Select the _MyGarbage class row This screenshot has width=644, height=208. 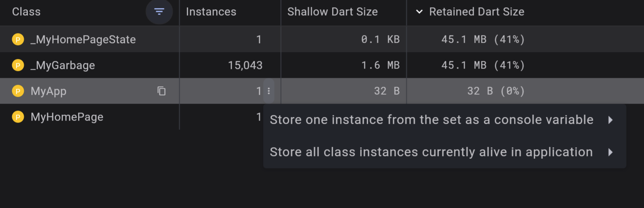tap(63, 65)
